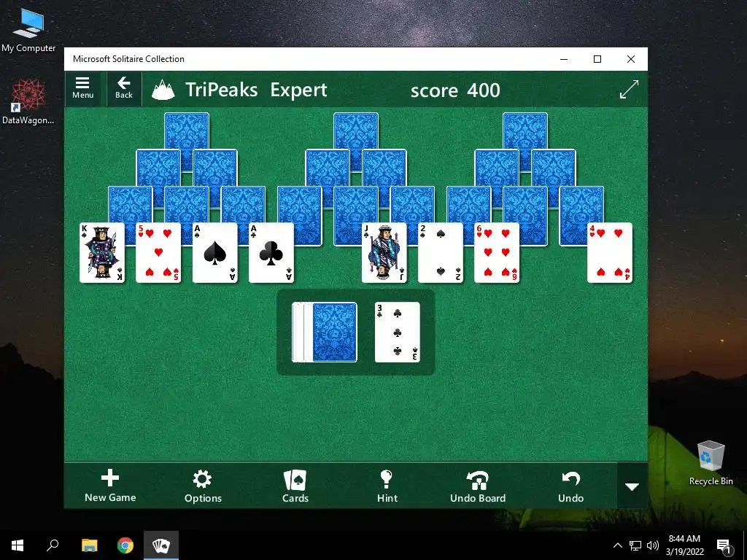The height and width of the screenshot is (560, 747).
Task: Select the My Computer desktop icon
Action: pyautogui.click(x=28, y=31)
